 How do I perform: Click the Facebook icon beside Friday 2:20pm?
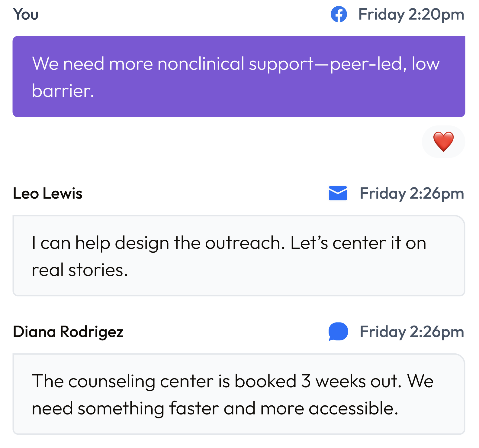click(339, 14)
